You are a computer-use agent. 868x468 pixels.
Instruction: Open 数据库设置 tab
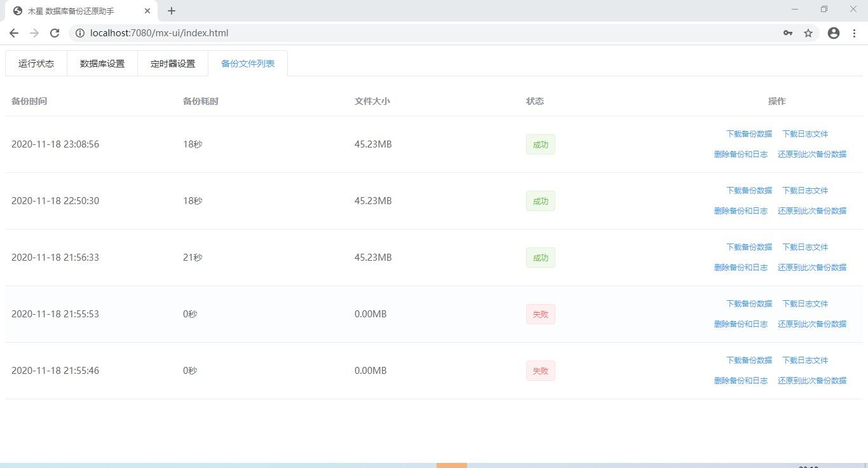[x=102, y=64]
